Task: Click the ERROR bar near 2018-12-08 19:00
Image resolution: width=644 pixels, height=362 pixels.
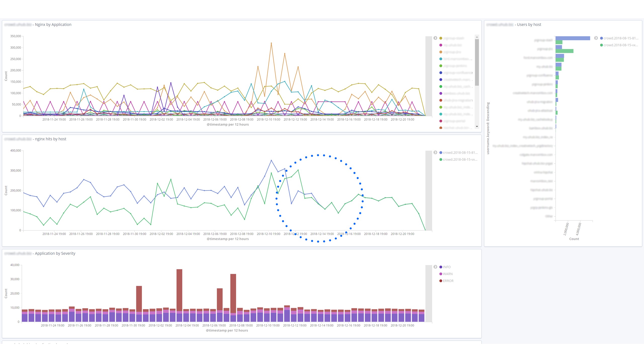Action: point(233,293)
